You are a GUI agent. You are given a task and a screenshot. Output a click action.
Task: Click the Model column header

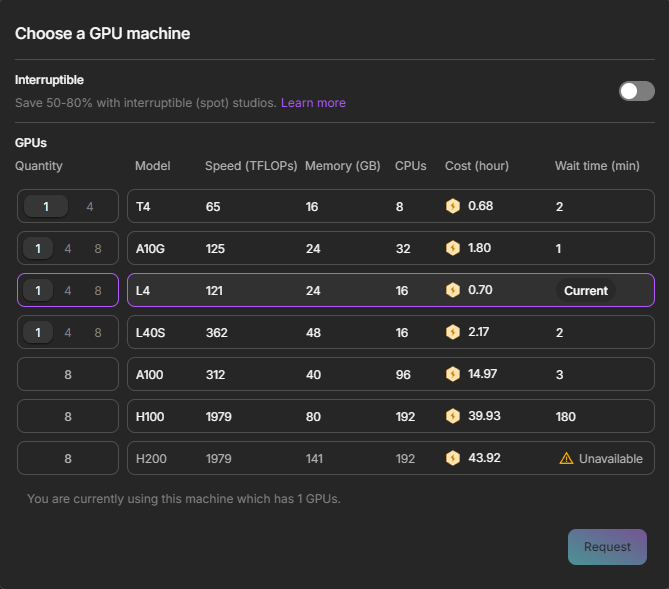point(152,166)
